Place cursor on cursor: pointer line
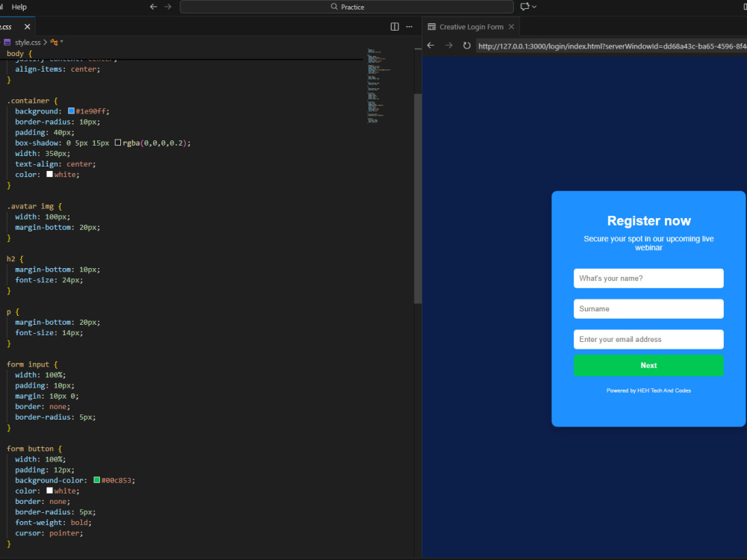 click(49, 533)
